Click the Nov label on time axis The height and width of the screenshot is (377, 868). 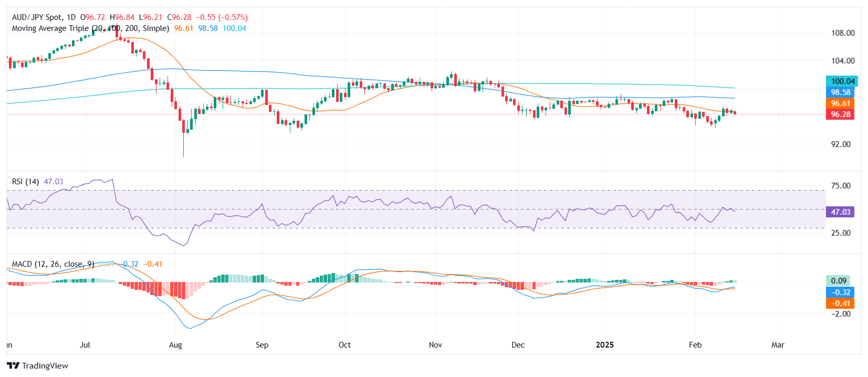[435, 345]
